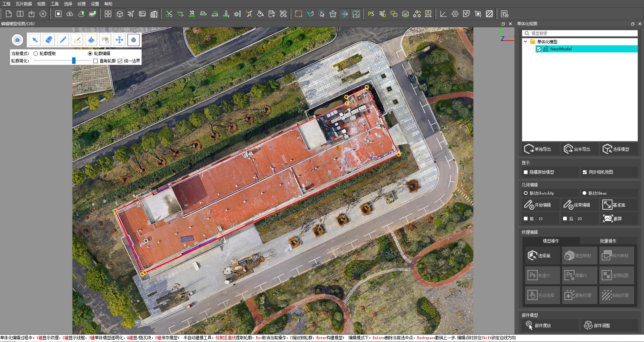The height and width of the screenshot is (342, 644).
Task: Click the 部件摆放 button
Action: [550, 326]
